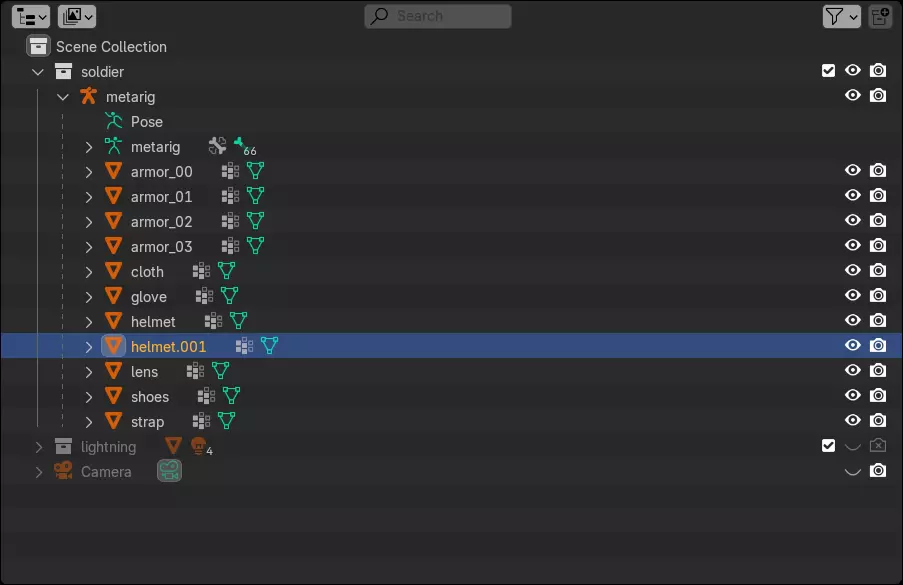Select the Pose item

tap(146, 122)
